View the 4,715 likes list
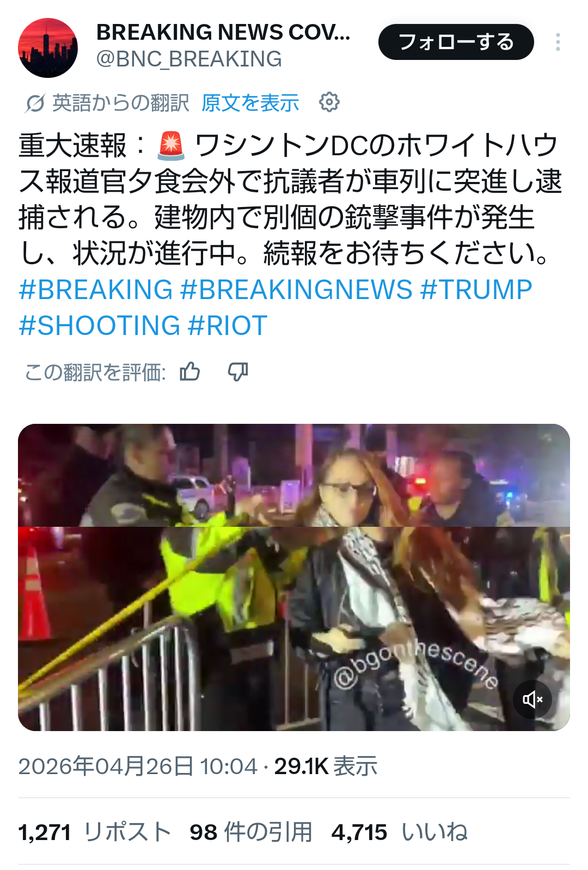The image size is (588, 870). click(x=400, y=832)
